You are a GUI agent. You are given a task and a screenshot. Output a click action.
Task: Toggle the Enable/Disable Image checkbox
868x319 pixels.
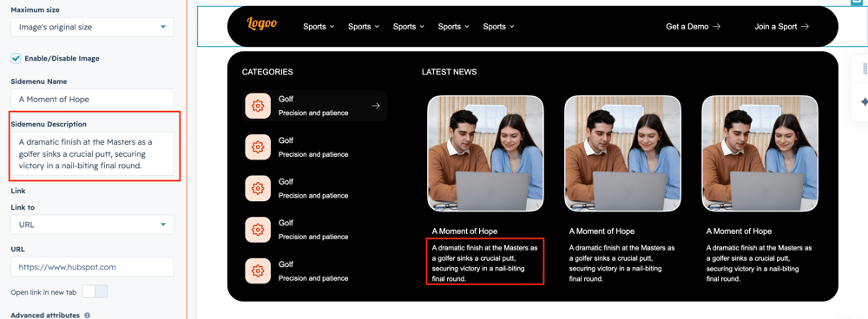click(x=16, y=58)
